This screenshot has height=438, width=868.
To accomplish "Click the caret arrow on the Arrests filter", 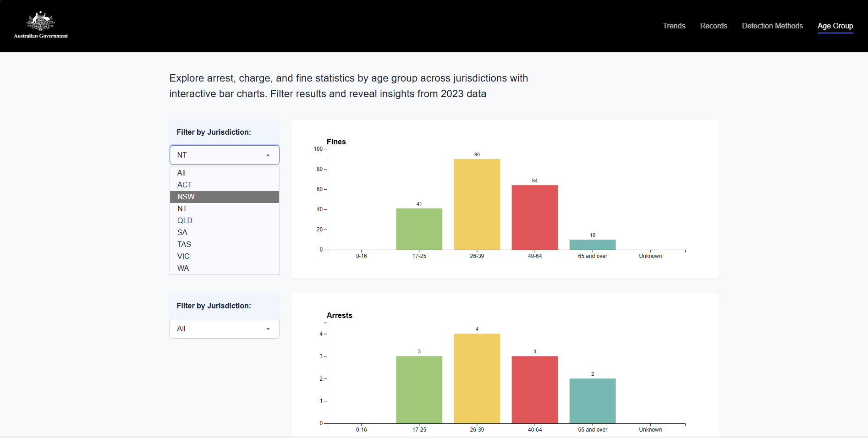I will point(268,329).
